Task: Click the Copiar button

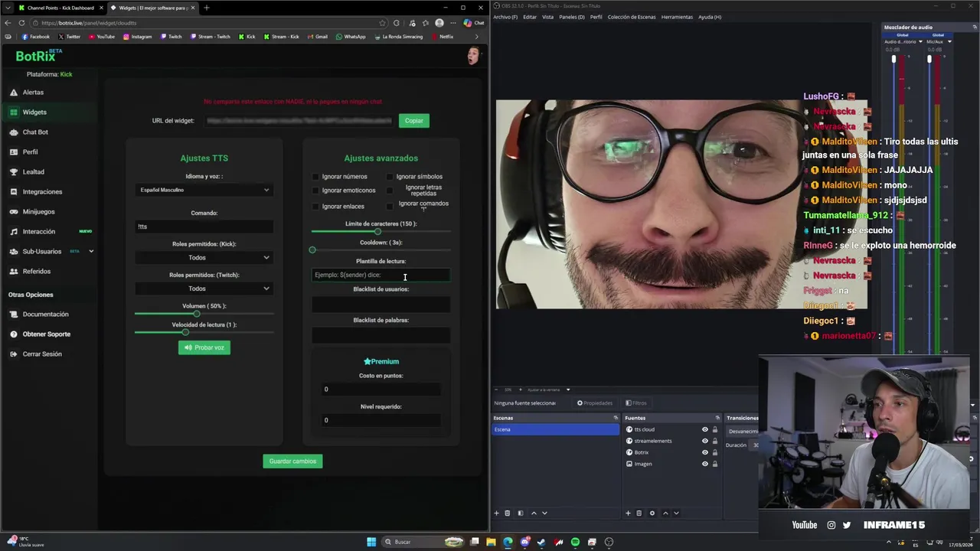Action: [414, 120]
